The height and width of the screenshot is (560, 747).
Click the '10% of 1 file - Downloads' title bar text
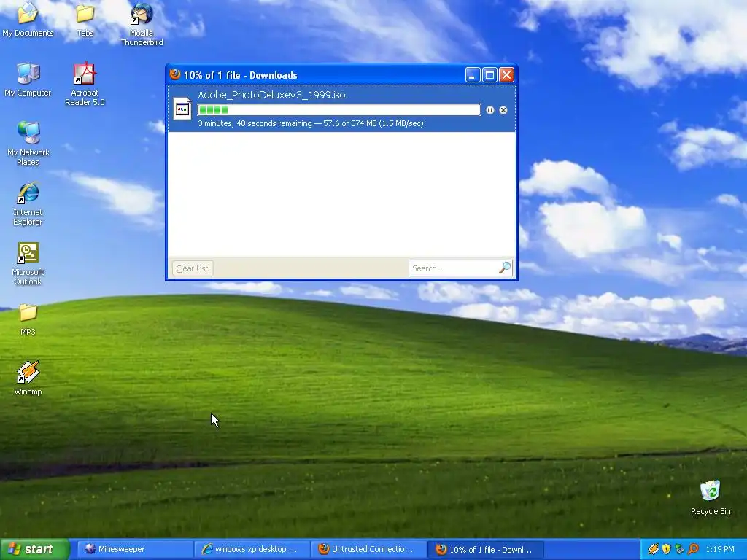click(241, 75)
